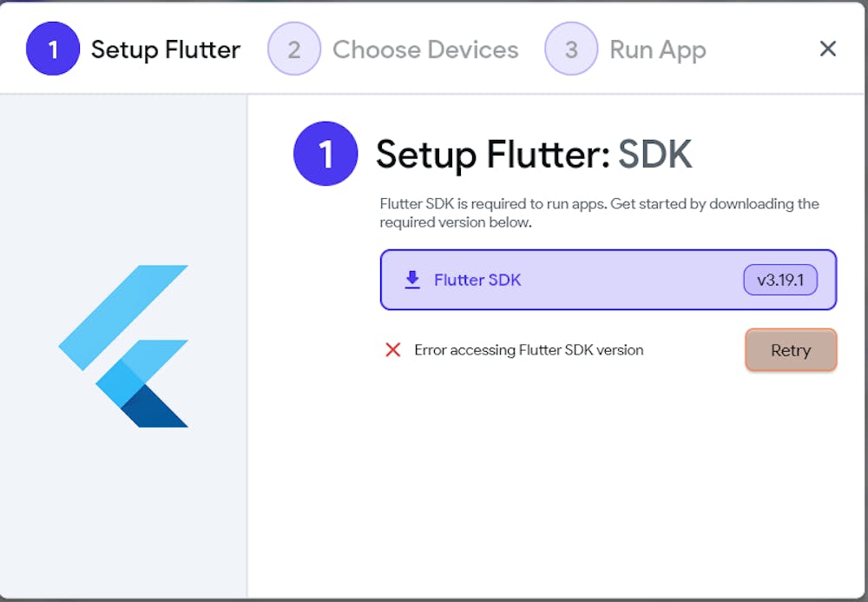The image size is (868, 602).
Task: Click the error accessing SDK version message
Action: coord(529,350)
